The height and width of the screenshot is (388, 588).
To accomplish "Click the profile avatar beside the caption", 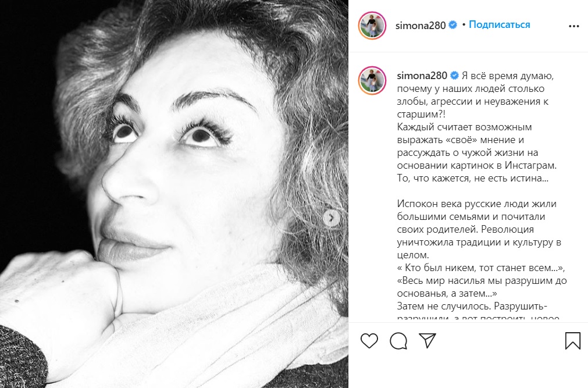I will click(372, 80).
